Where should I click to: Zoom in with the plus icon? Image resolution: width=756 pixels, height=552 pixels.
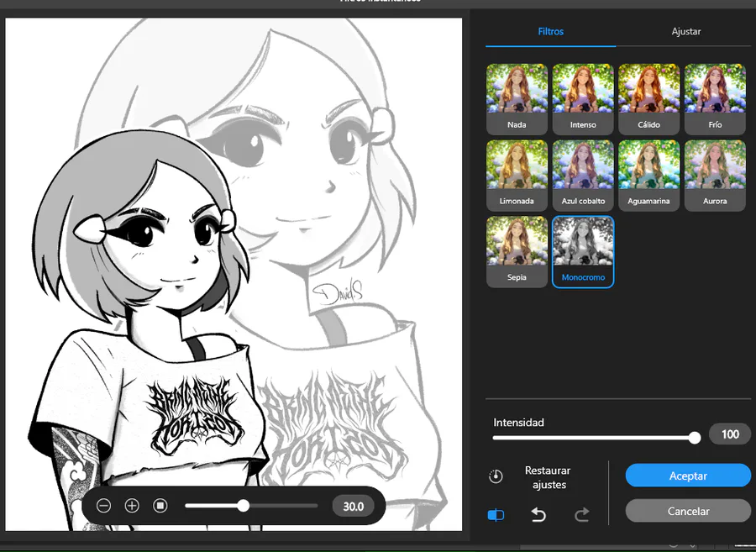132,506
